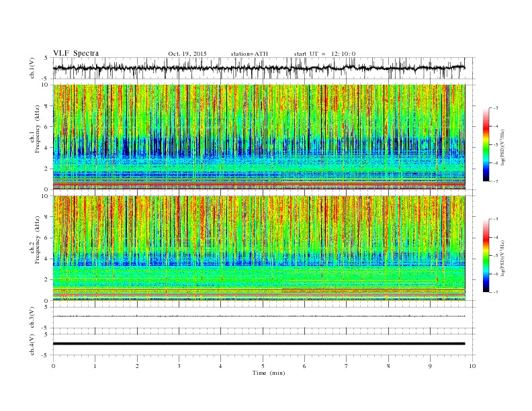This screenshot has width=532, height=411.
Task: Click the time axis tick label "10"
Action: point(472,366)
